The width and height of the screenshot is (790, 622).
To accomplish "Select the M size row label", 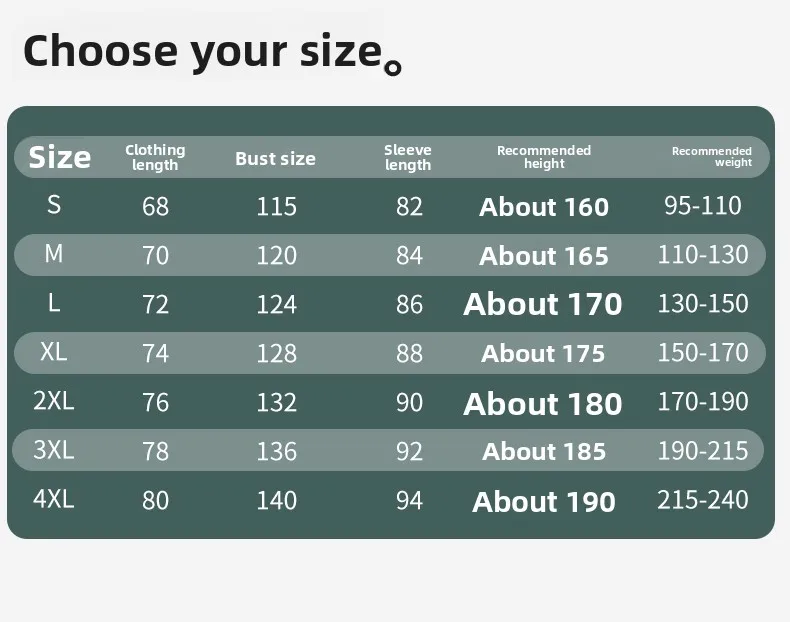I will (54, 253).
